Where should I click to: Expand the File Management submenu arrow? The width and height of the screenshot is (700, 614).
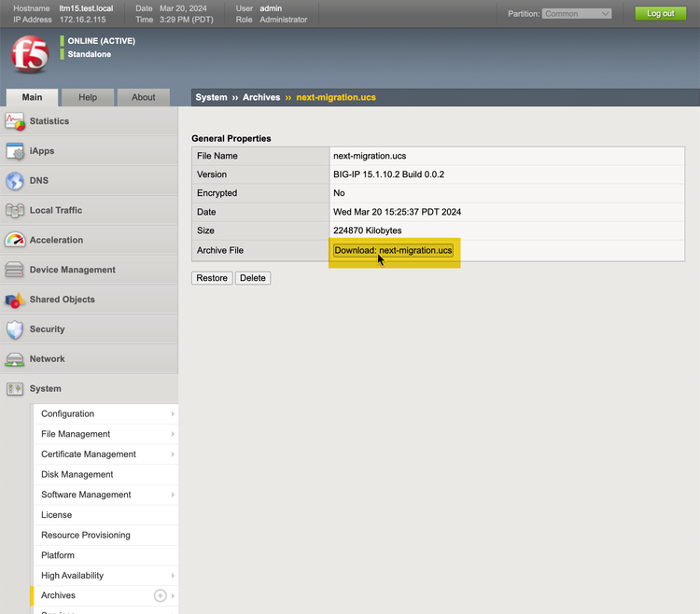pyautogui.click(x=173, y=434)
